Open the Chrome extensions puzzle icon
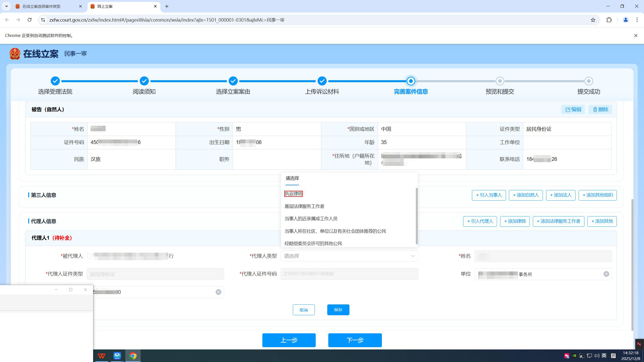This screenshot has height=362, width=644. coord(609,20)
